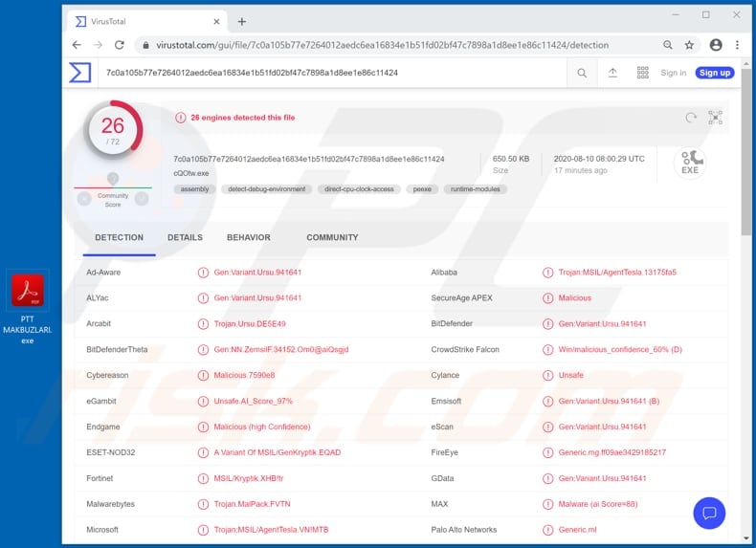Click the browser address bar URL

[383, 45]
